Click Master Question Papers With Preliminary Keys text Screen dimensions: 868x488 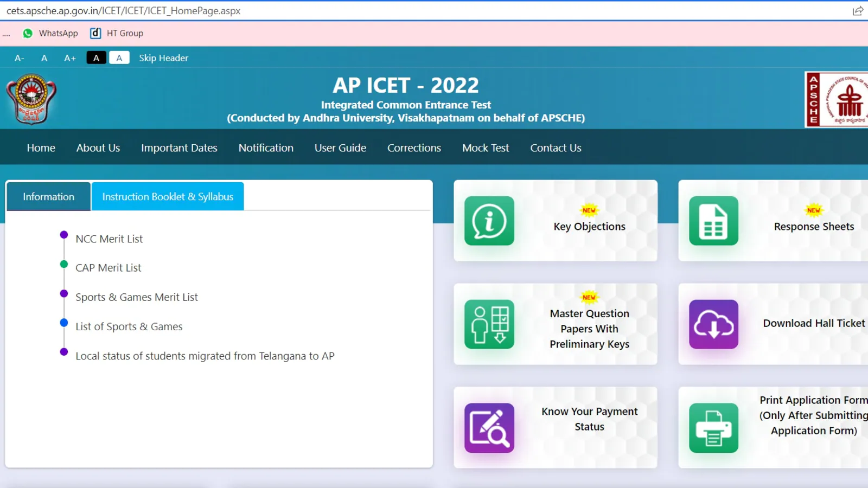[x=589, y=329]
